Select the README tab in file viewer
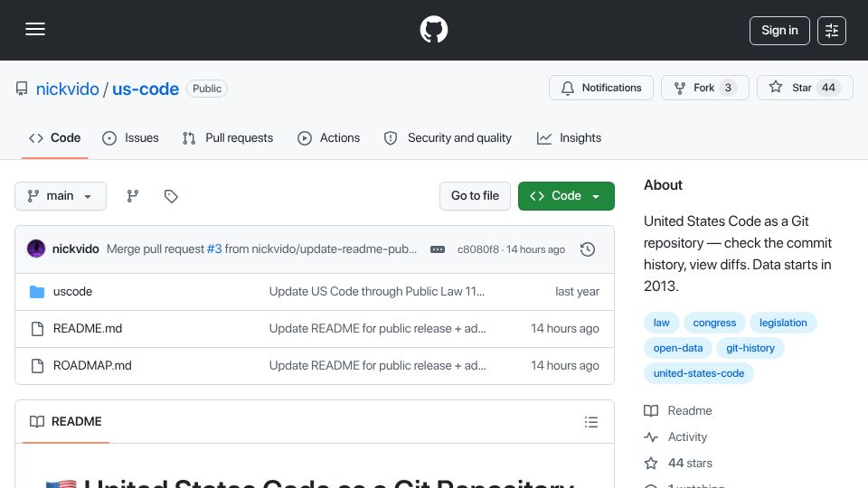 point(66,422)
